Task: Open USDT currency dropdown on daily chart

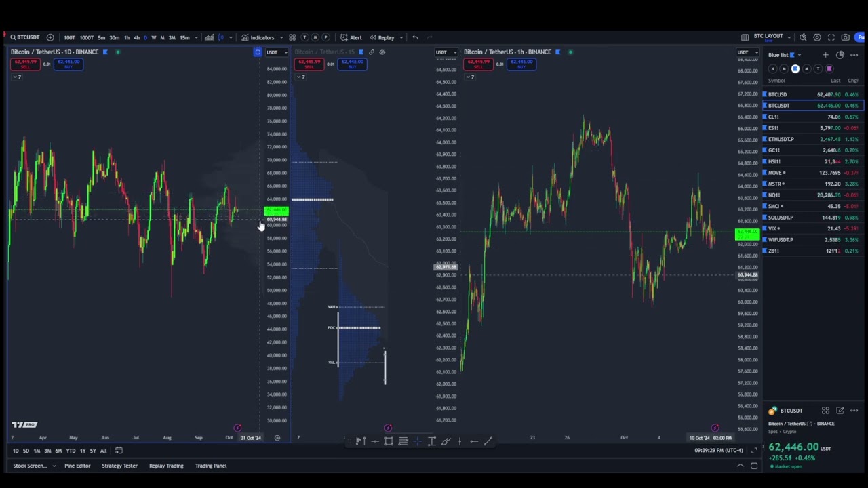Action: 277,52
